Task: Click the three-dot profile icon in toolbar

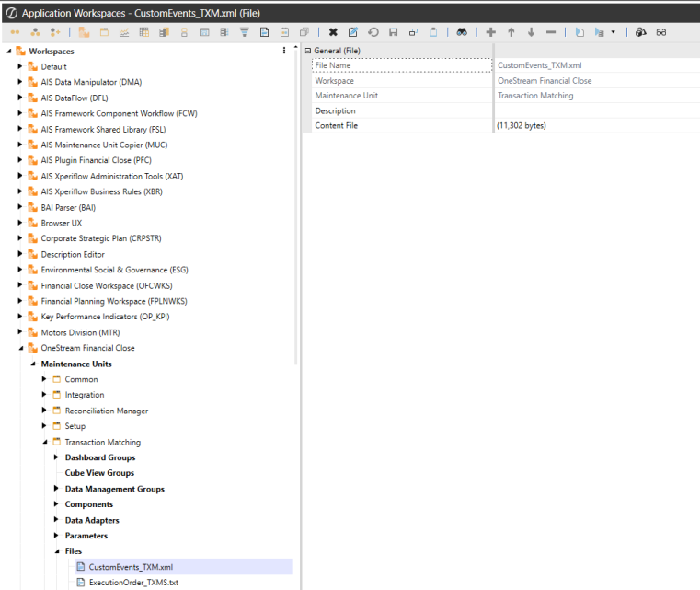Action: pyautogui.click(x=35, y=32)
